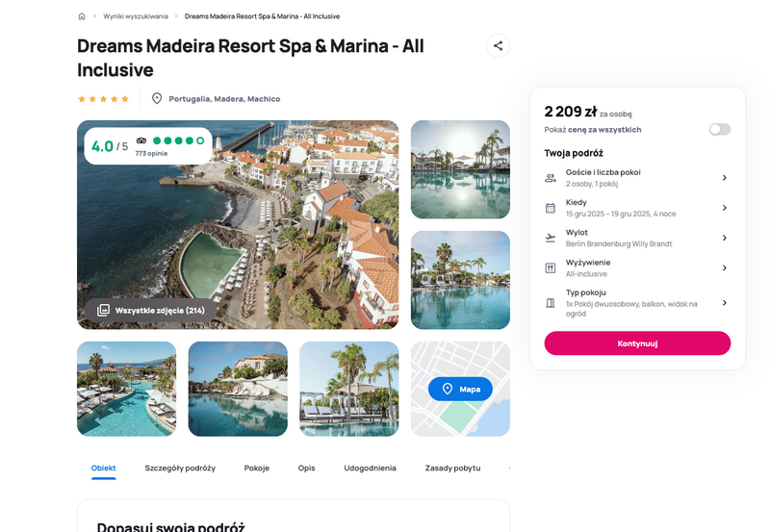Click the guests icon beside Goście i liczba pokoi

tap(551, 178)
